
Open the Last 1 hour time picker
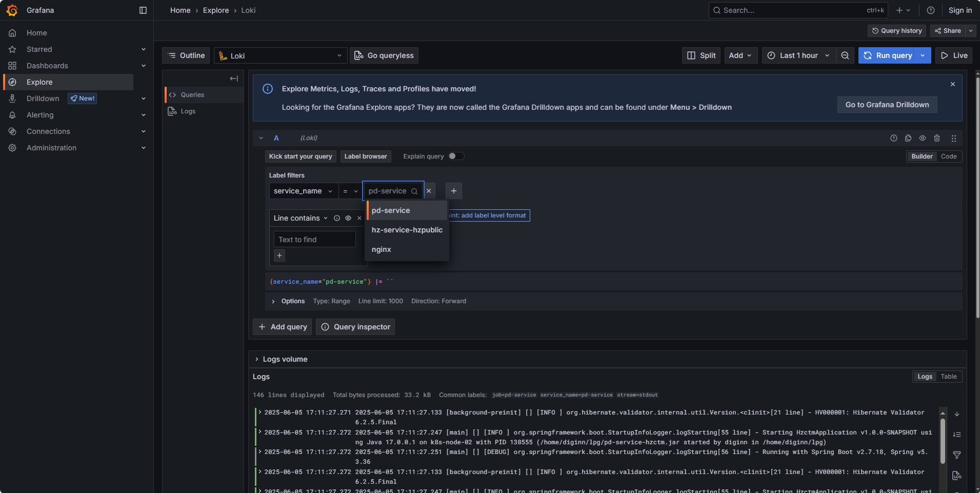click(798, 55)
